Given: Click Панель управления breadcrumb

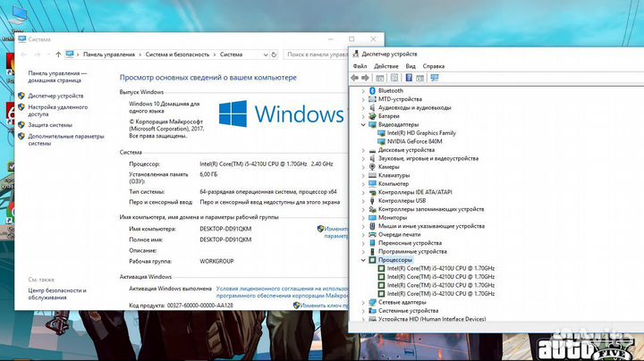Looking at the screenshot, I should 109,55.
